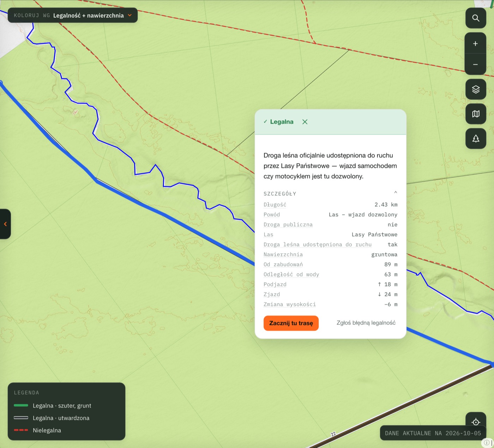Click green line swatch in legend
The height and width of the screenshot is (448, 494).
(x=21, y=405)
